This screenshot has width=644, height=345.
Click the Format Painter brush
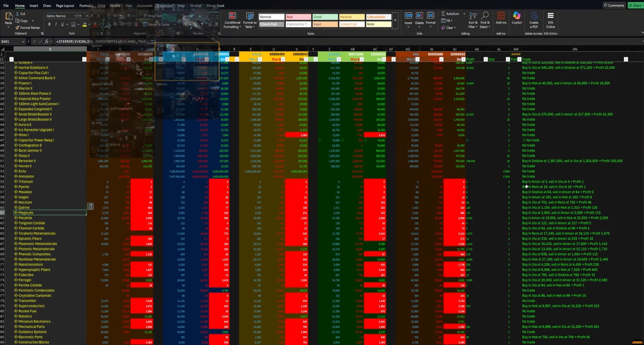point(28,28)
